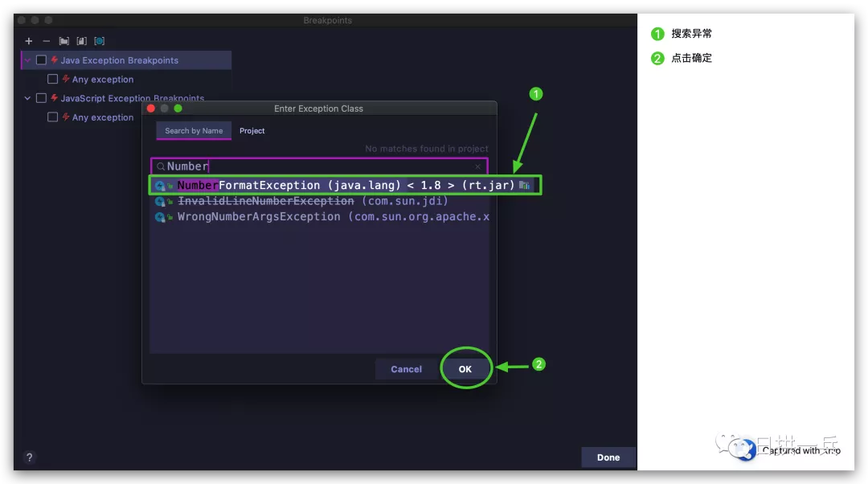
Task: Open help via the question mark icon
Action: (x=29, y=457)
